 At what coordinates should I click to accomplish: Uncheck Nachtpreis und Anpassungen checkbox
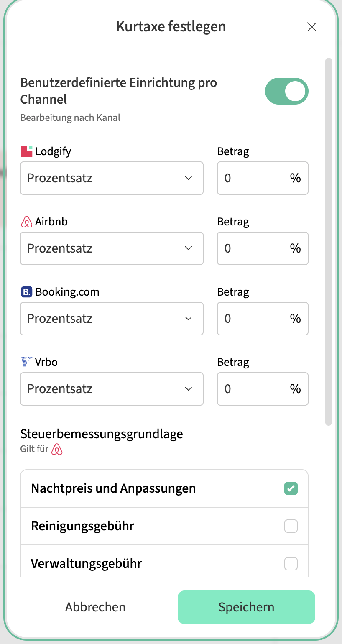point(291,488)
